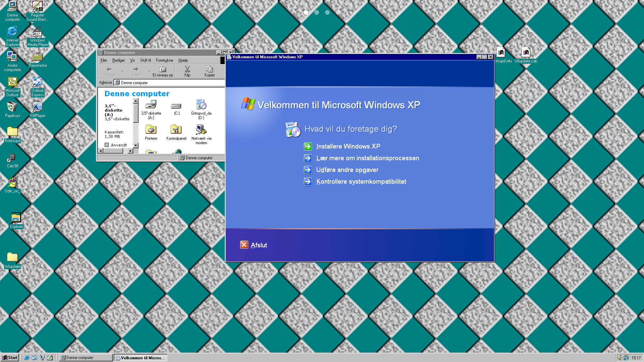Click the red Afslut X icon
The width and height of the screenshot is (644, 362).
point(244,245)
